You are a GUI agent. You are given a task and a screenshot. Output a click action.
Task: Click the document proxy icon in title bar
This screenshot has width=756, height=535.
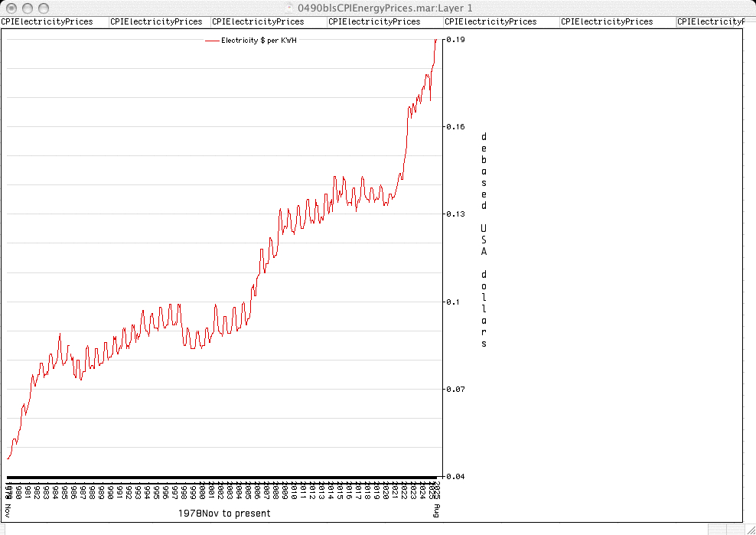tap(289, 7)
